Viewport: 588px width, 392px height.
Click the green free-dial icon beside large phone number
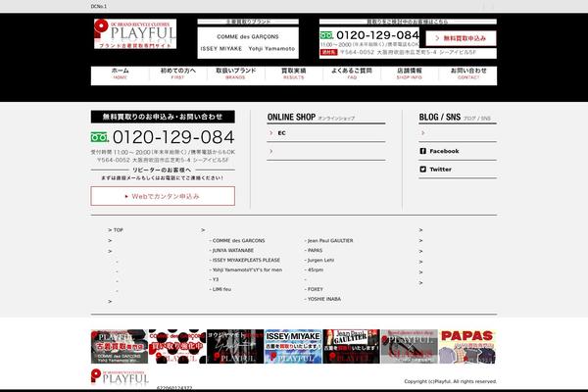tap(99, 137)
